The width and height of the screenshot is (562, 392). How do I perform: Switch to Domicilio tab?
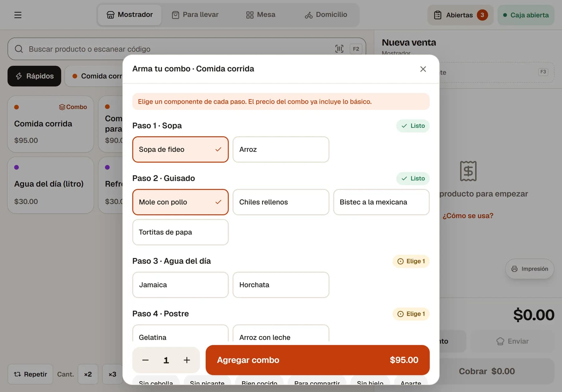326,15
